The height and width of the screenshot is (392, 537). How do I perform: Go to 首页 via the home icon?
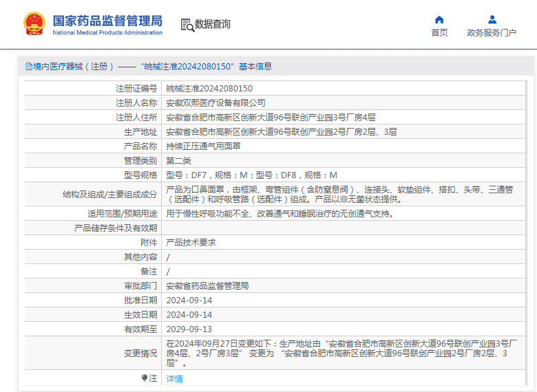click(x=439, y=19)
